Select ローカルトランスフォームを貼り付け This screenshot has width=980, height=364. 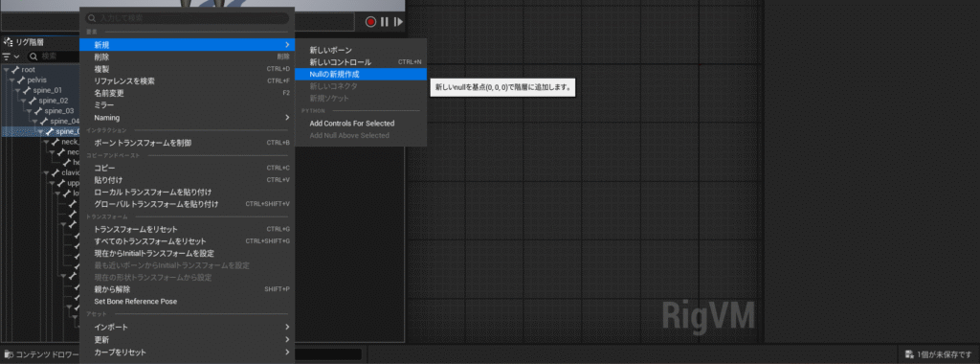(187, 192)
